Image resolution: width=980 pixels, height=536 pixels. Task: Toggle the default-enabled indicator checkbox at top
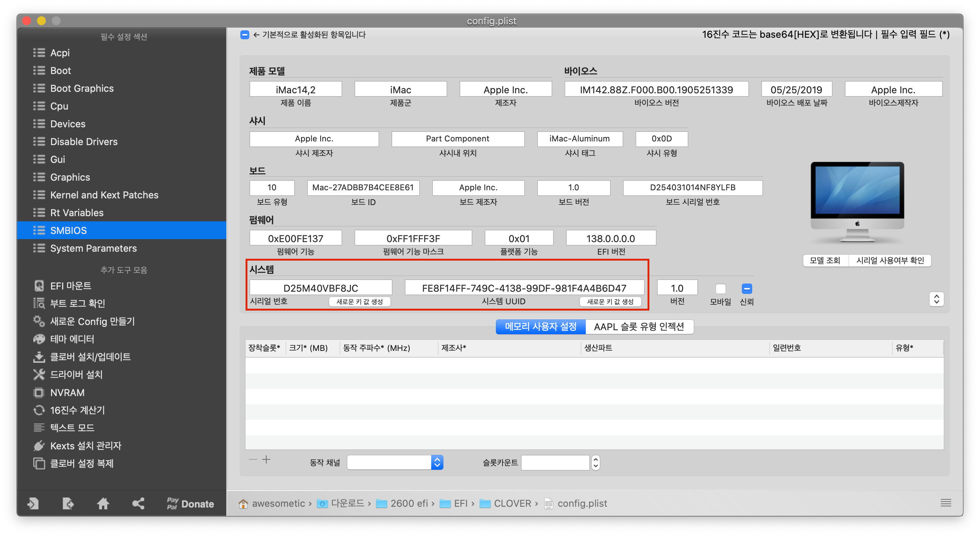tap(244, 35)
